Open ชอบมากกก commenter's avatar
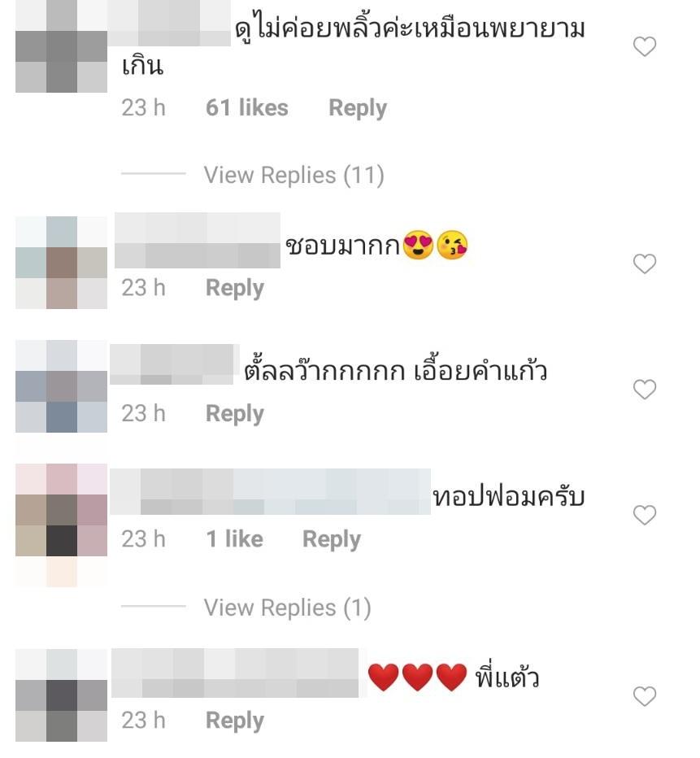 [61, 263]
